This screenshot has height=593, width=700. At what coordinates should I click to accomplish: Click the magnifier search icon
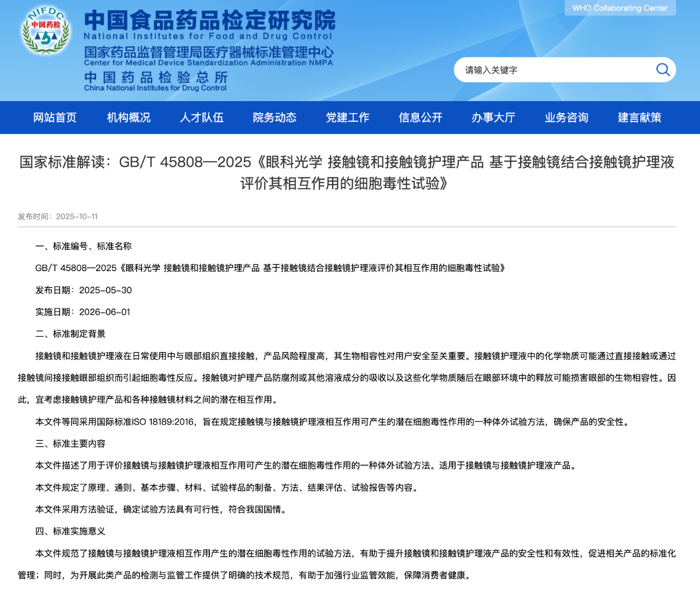coord(662,70)
